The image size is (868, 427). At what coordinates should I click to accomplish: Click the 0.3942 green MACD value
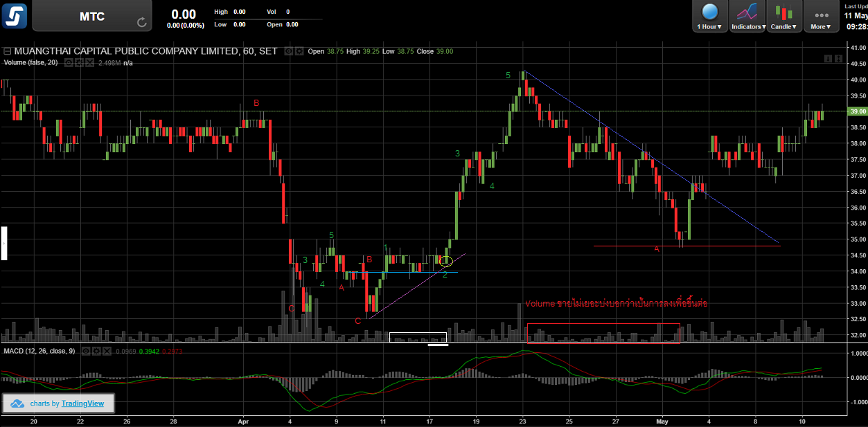point(150,351)
